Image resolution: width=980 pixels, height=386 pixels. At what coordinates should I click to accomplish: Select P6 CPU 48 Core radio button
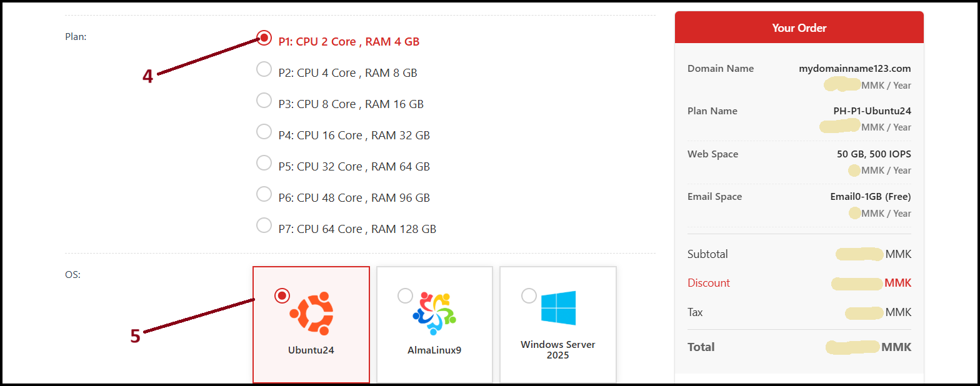point(264,194)
